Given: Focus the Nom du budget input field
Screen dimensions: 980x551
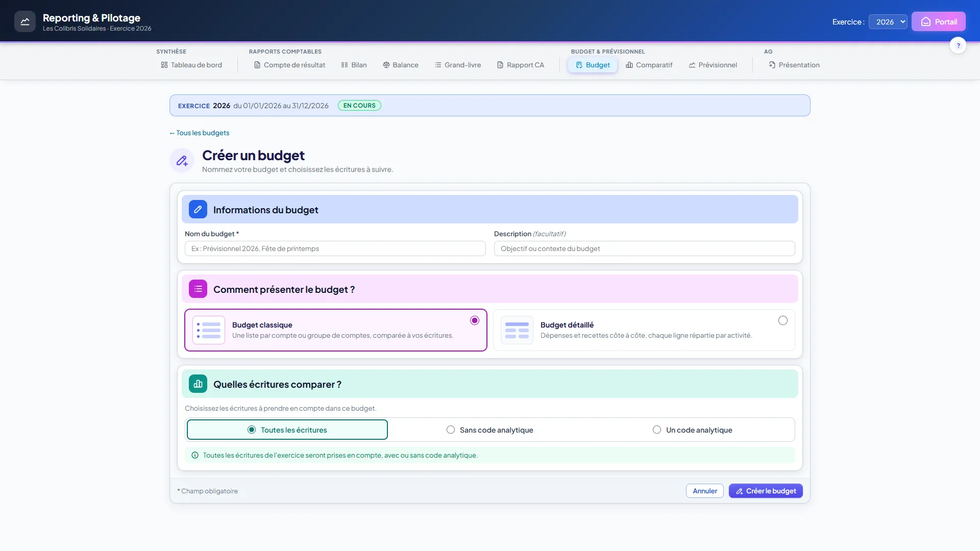Looking at the screenshot, I should [x=335, y=248].
